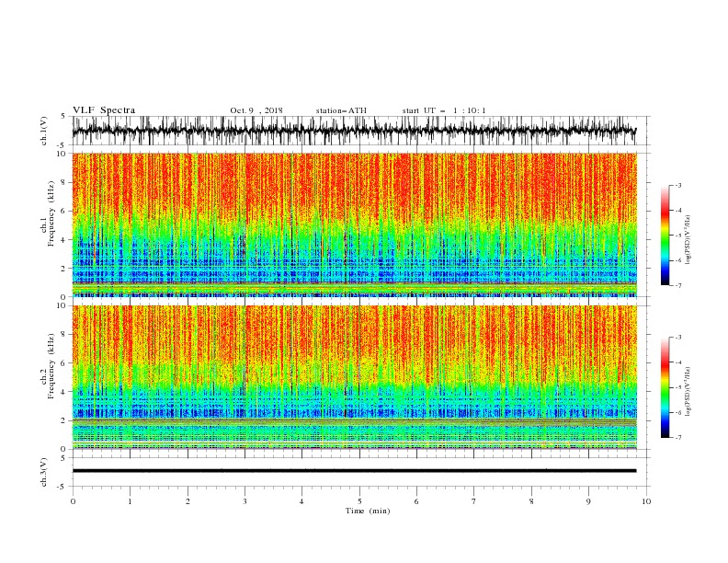The image size is (728, 563).
Task: Click the "-3" tick on ch.1 color bar
Action: (x=677, y=185)
